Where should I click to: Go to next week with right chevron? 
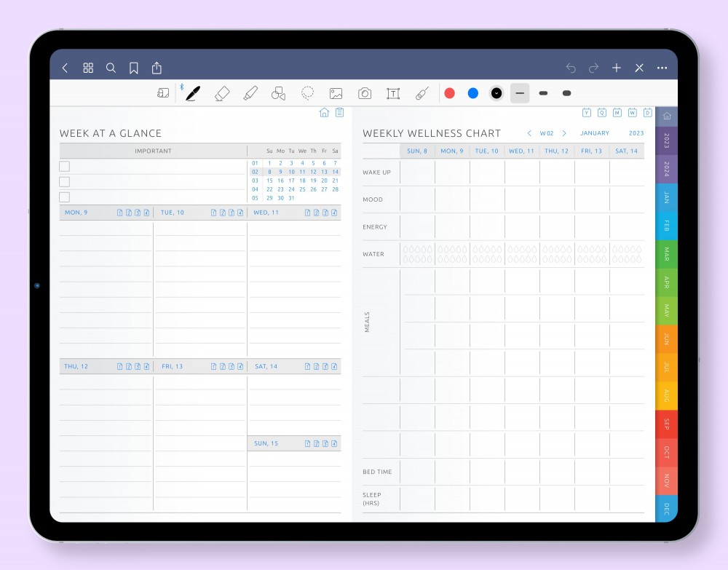(x=564, y=133)
